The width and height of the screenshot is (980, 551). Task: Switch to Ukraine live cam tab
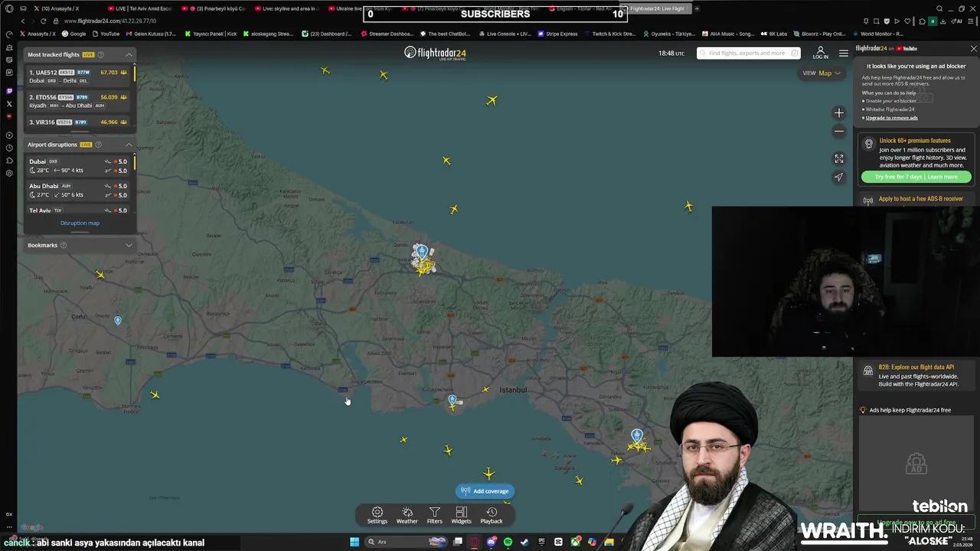[x=361, y=8]
